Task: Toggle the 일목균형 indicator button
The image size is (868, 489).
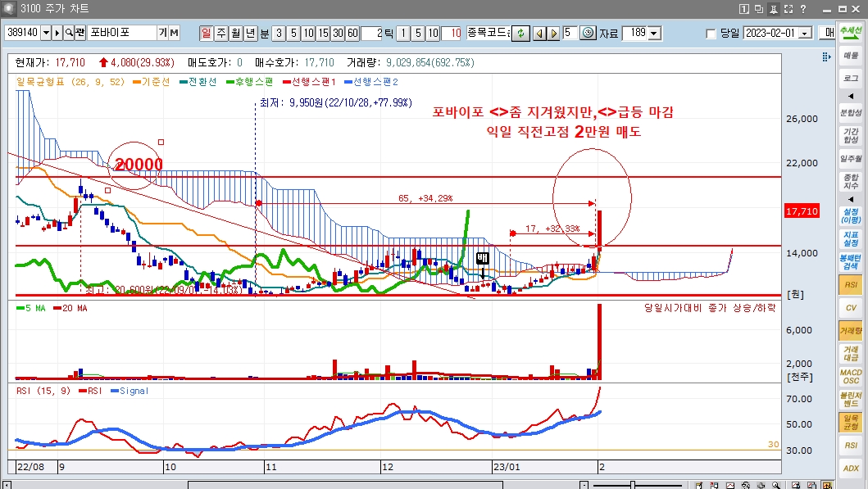Action: [x=851, y=422]
